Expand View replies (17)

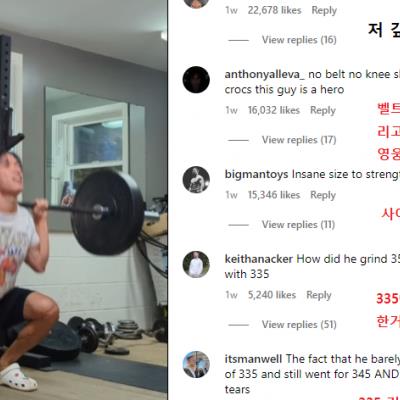299,140
